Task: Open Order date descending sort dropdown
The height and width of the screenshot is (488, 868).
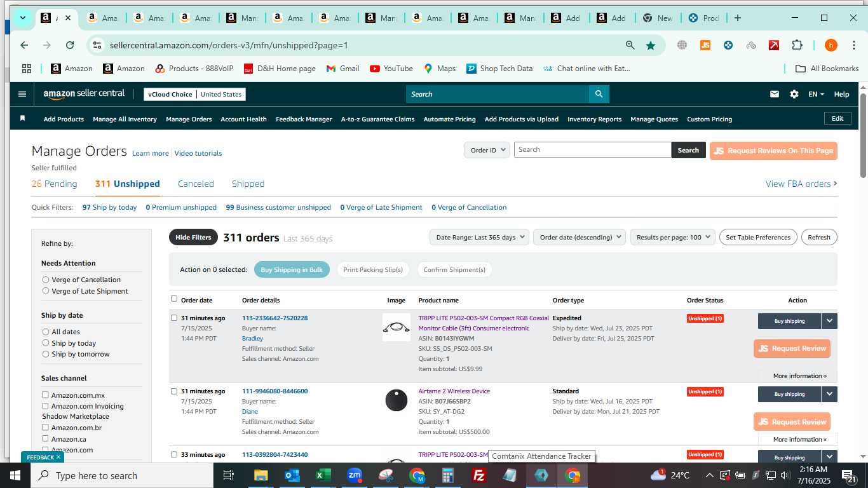Action: [580, 237]
